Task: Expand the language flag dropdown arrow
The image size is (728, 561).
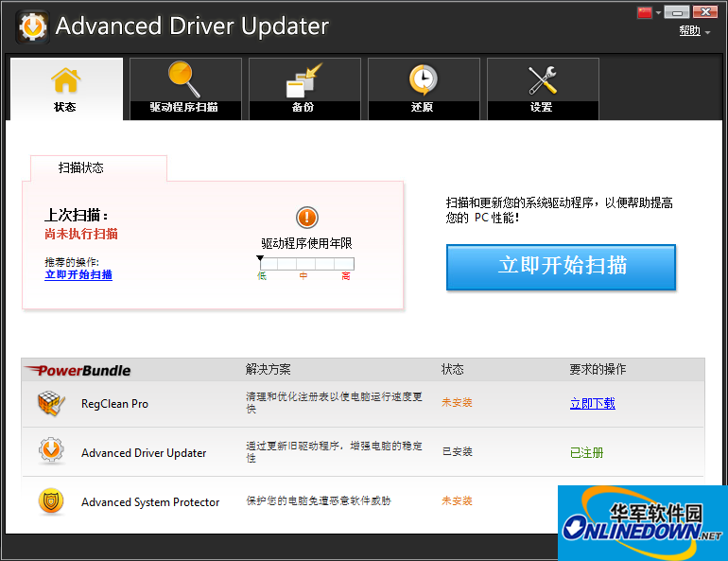Action: [658, 13]
